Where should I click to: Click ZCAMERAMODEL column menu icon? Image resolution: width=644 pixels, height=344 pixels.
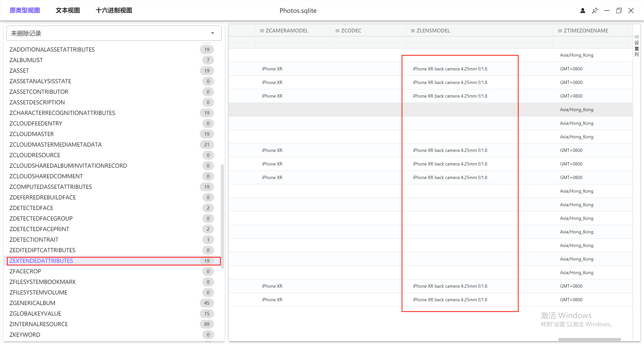tap(262, 31)
